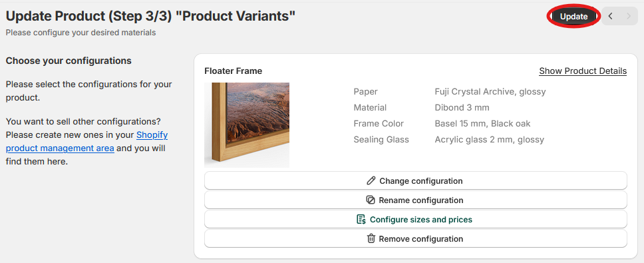
Task: Open Configure sizes and prices
Action: point(416,220)
